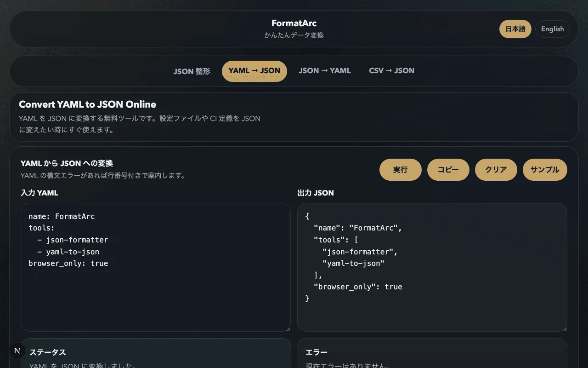Click the かんたんデータ変換 subtitle

point(294,35)
